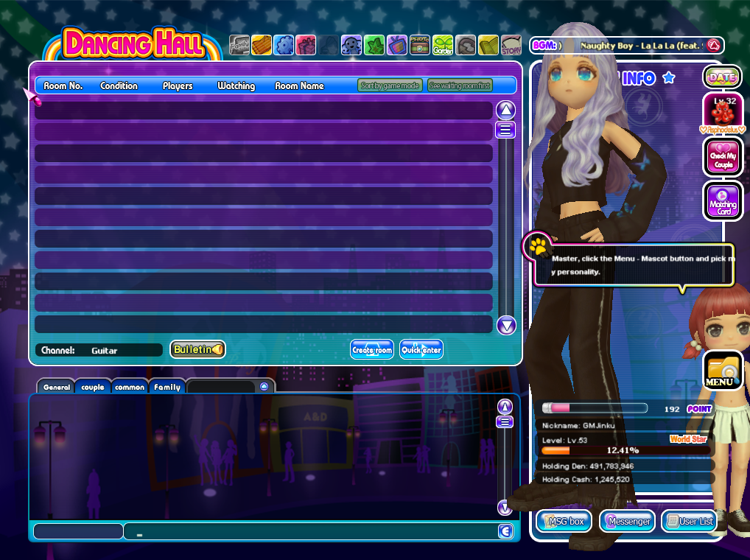
Task: Open the Family icon in top toolbar
Action: pos(239,46)
